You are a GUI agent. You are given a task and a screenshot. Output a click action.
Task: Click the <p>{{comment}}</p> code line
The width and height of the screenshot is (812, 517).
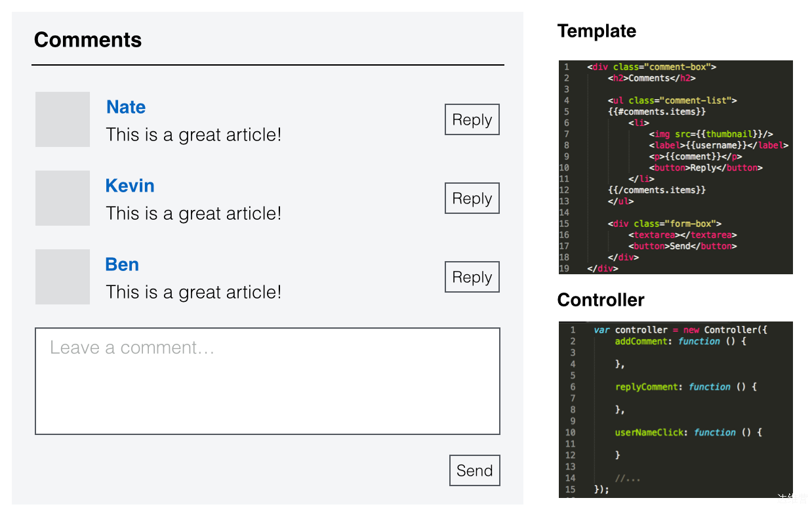(x=696, y=156)
